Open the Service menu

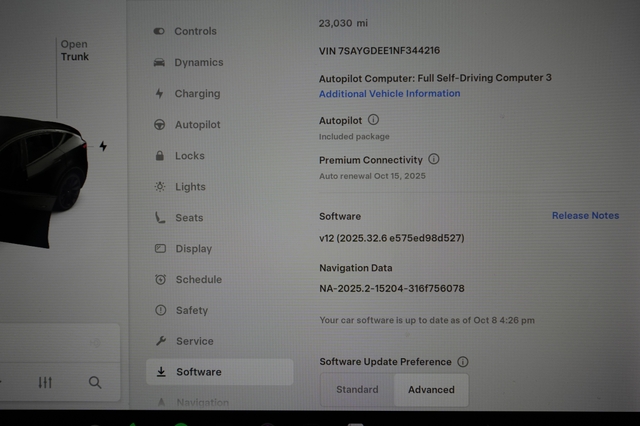coord(184,341)
